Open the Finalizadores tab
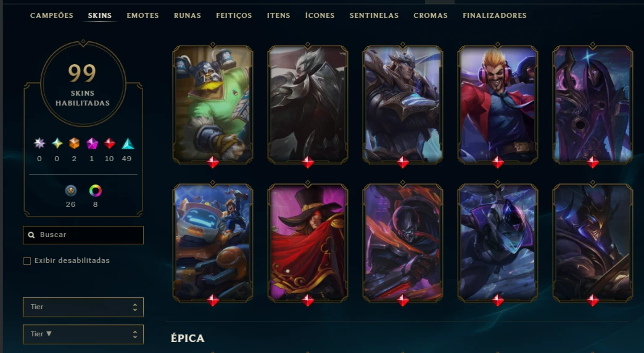Image resolution: width=644 pixels, height=353 pixels. click(x=495, y=15)
